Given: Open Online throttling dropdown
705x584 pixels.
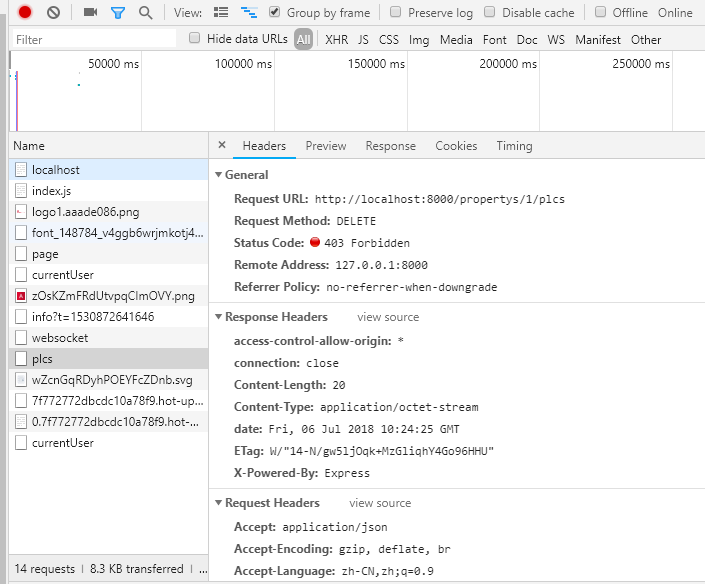Looking at the screenshot, I should tap(675, 13).
